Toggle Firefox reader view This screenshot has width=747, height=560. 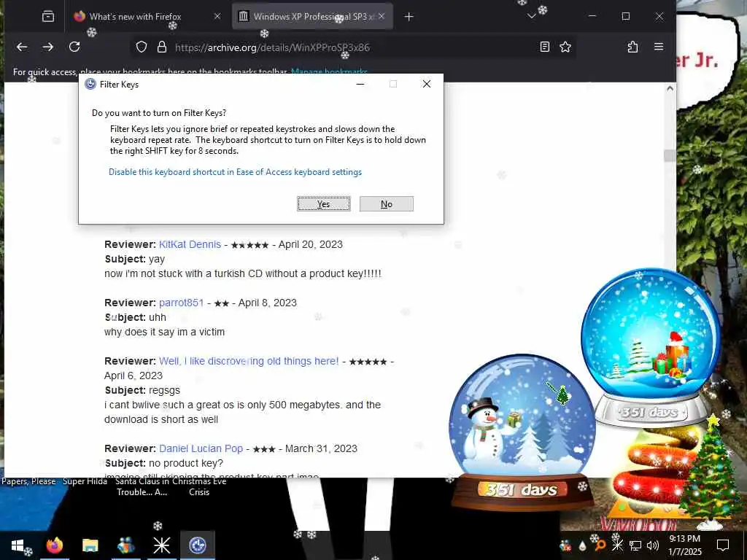[544, 47]
